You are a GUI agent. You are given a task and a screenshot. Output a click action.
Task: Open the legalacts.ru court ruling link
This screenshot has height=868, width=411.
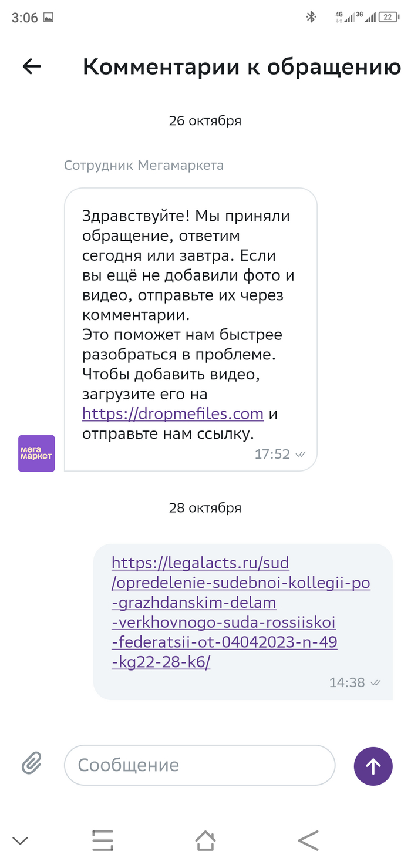tap(226, 613)
